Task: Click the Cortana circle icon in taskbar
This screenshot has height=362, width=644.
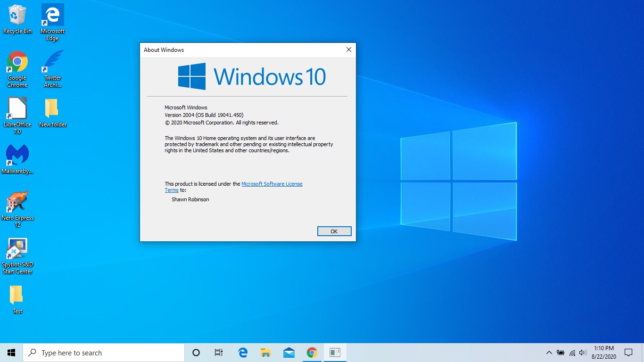Action: pyautogui.click(x=196, y=353)
